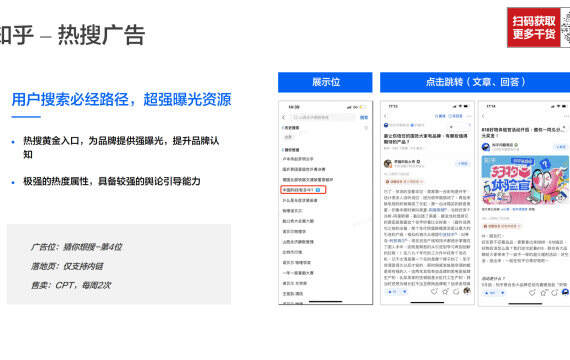Click publisher avatar in rightmost phone article
The image size is (570, 360).
486,147
